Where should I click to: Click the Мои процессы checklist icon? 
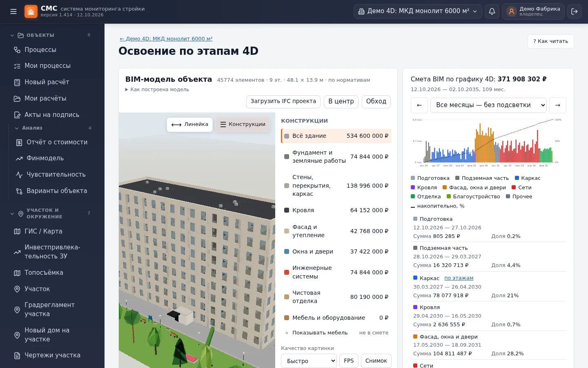[x=17, y=66]
